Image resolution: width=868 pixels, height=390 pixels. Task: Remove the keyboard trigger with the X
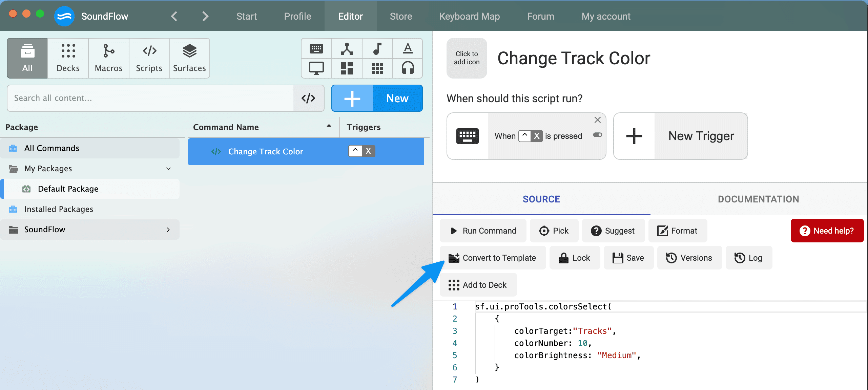click(598, 120)
